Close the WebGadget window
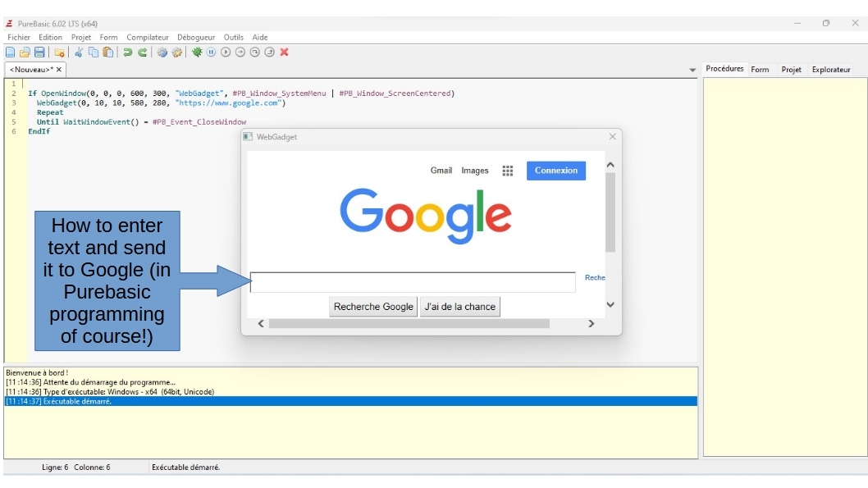868x488 pixels. pyautogui.click(x=612, y=137)
